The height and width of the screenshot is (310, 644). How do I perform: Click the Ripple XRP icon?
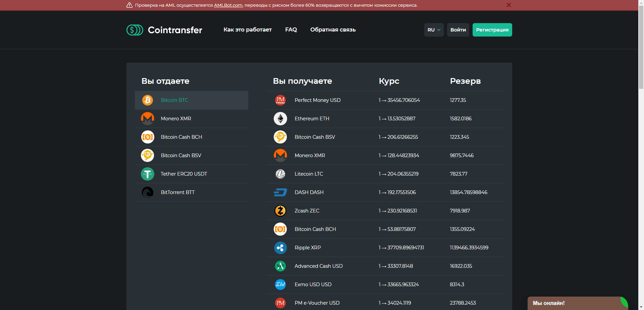280,248
